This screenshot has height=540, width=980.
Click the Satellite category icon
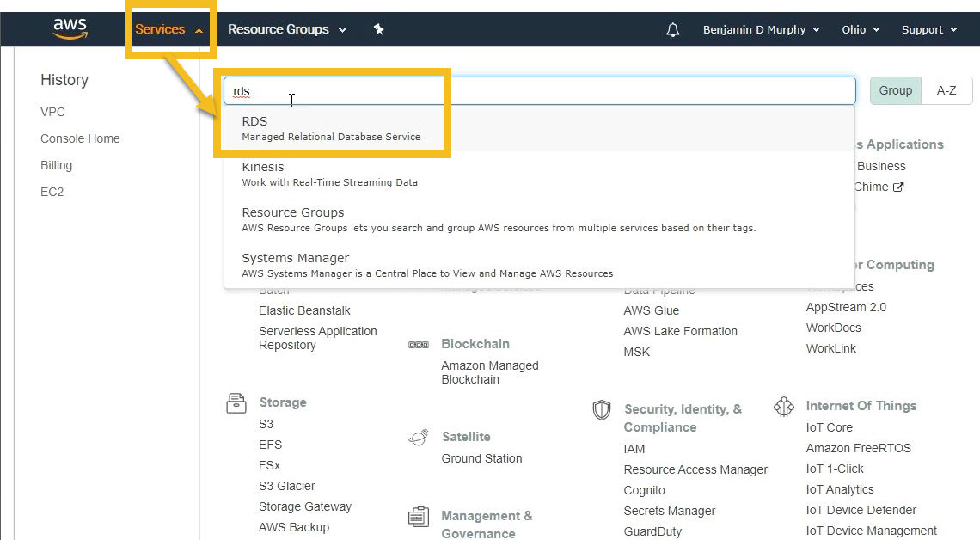pyautogui.click(x=418, y=437)
